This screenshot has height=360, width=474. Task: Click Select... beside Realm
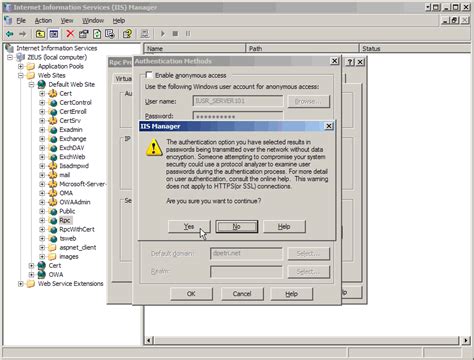(308, 272)
